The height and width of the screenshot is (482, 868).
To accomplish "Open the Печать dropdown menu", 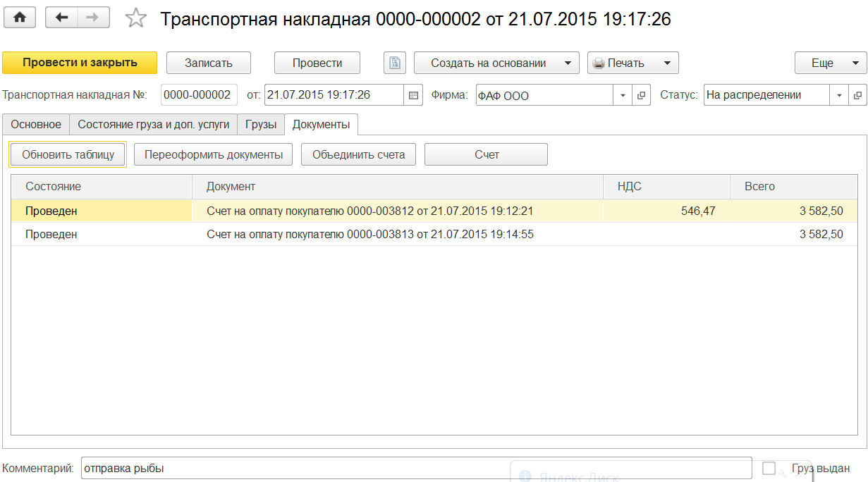I will [632, 63].
